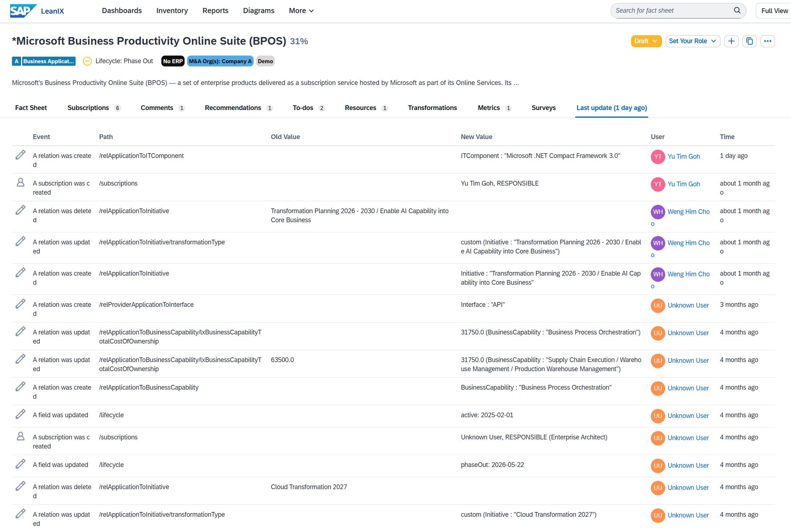
Task: Click the Path column header
Action: [x=106, y=137]
